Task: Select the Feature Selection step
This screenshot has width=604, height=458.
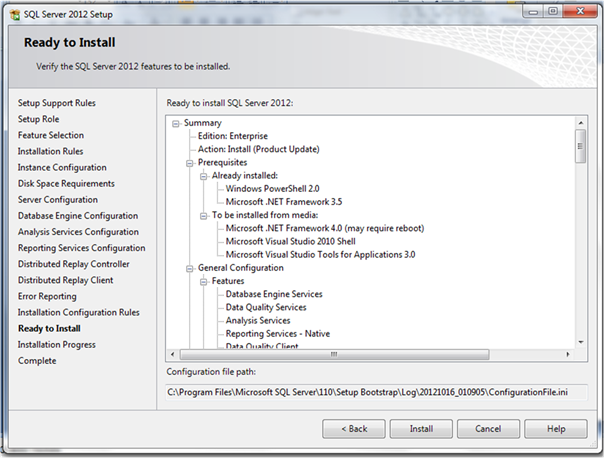Action: pyautogui.click(x=51, y=135)
